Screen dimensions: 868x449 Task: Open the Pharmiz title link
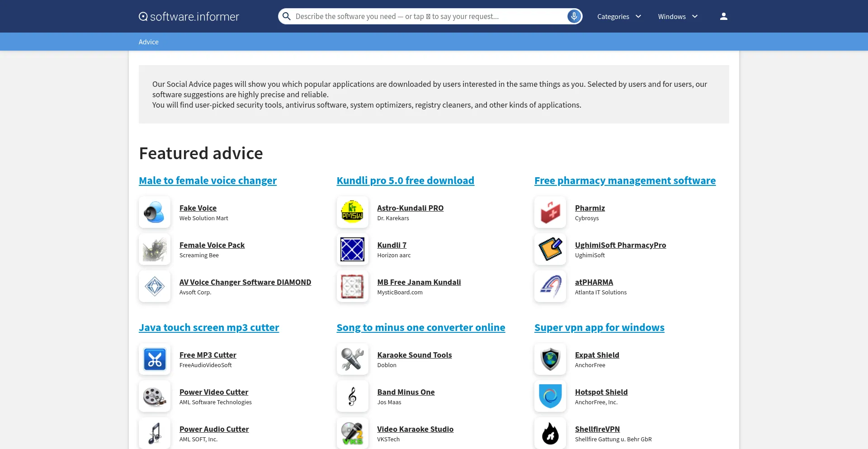(590, 208)
